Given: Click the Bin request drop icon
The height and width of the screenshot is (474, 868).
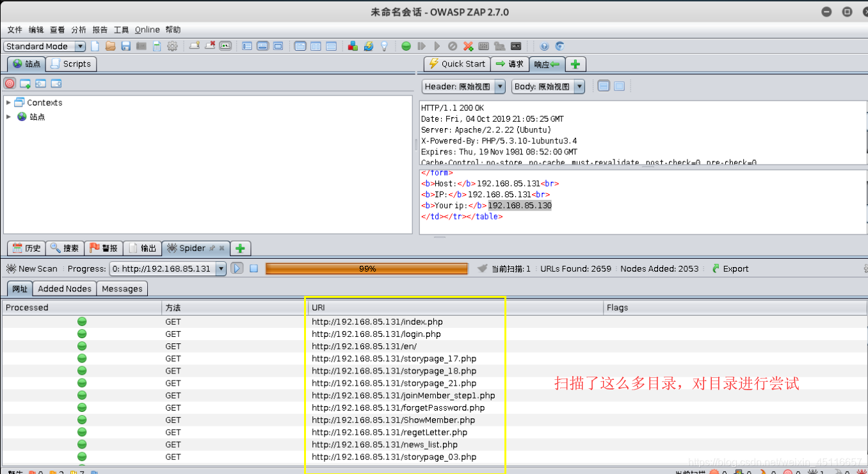Looking at the screenshot, I should coord(453,46).
